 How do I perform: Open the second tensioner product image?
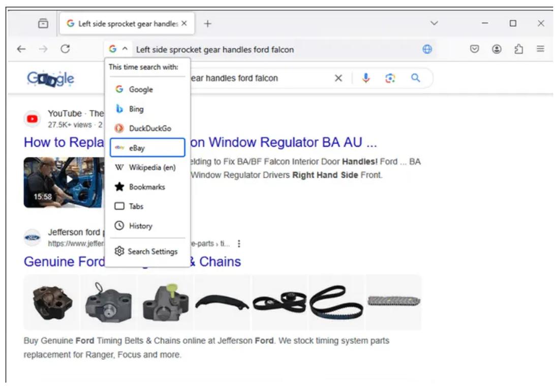(x=109, y=302)
